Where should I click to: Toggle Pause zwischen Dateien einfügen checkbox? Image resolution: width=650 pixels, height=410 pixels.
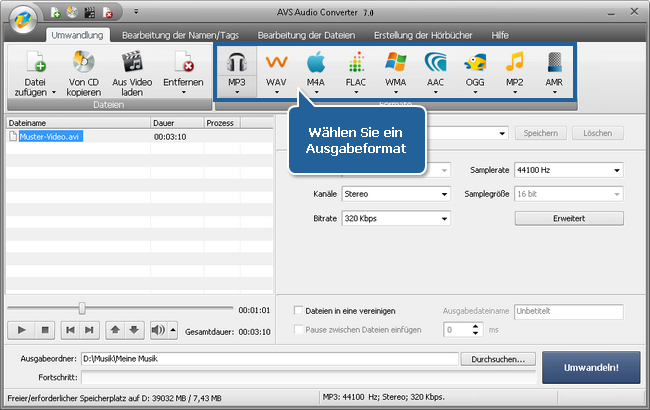(x=298, y=330)
